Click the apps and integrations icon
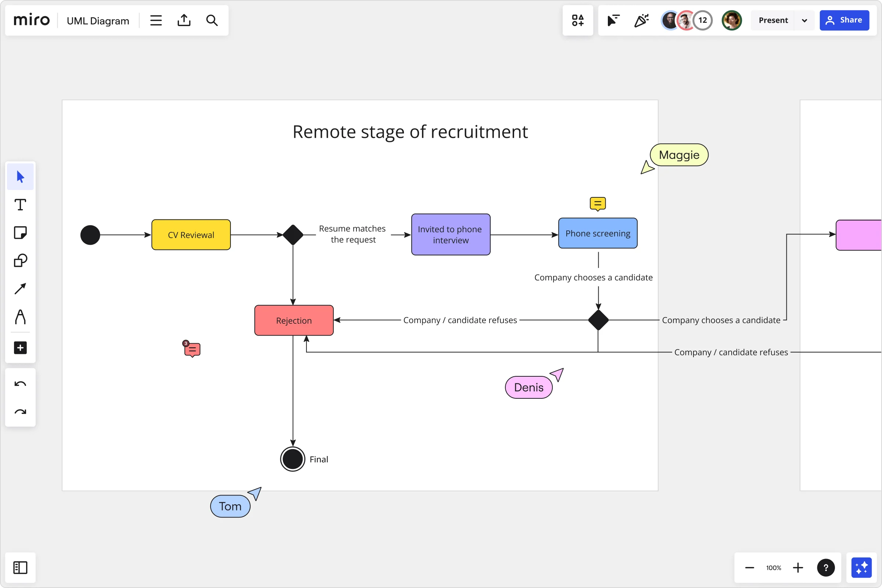882x588 pixels. pyautogui.click(x=577, y=20)
